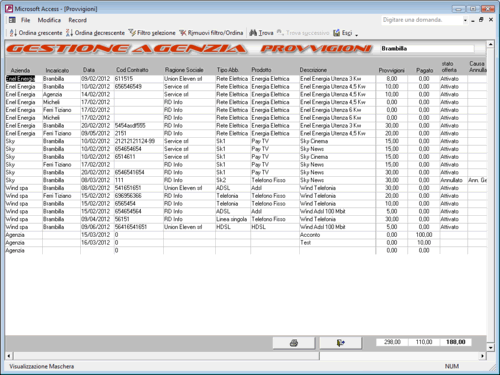The width and height of the screenshot is (500, 375).
Task: Click the Azienda column header
Action: click(x=20, y=70)
